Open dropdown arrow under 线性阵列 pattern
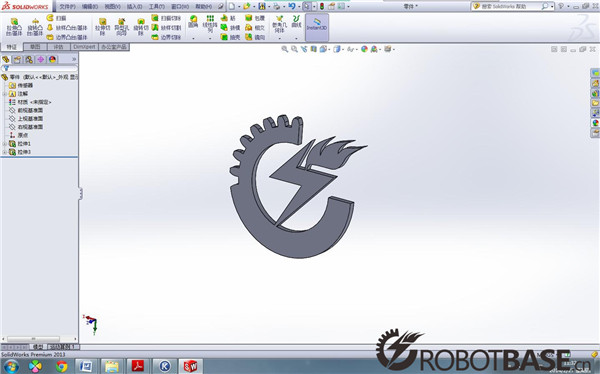Image resolution: width=600 pixels, height=374 pixels. click(x=210, y=39)
